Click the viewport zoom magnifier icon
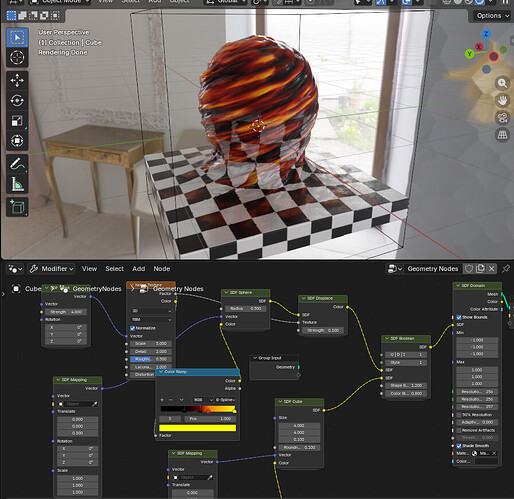The width and height of the screenshot is (514, 499). coord(502,83)
